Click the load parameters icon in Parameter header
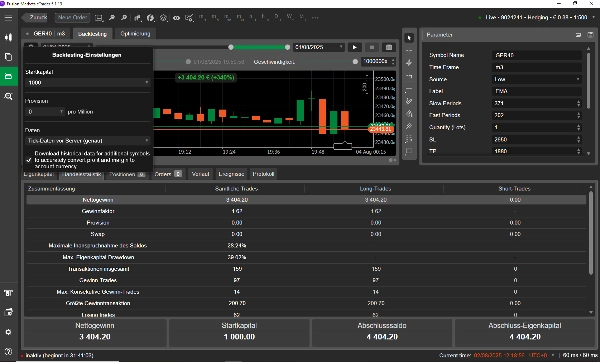Viewport: 600px width, 362px height. [578, 35]
